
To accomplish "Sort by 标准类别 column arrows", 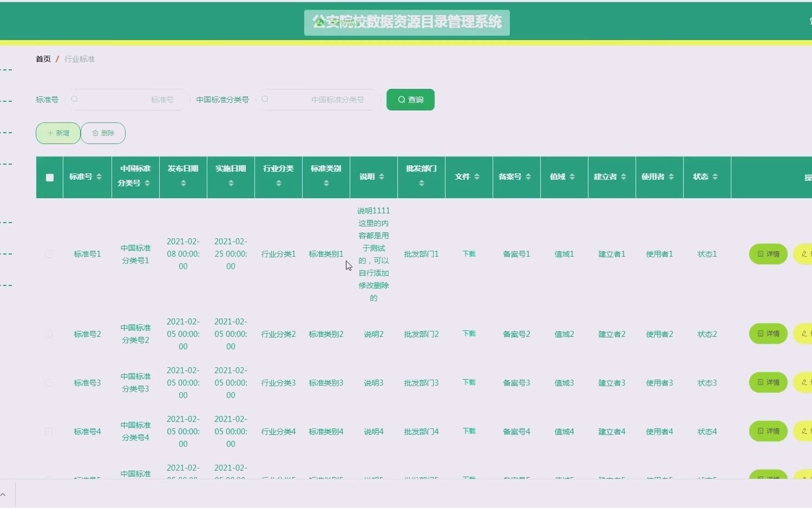I will pos(326,184).
